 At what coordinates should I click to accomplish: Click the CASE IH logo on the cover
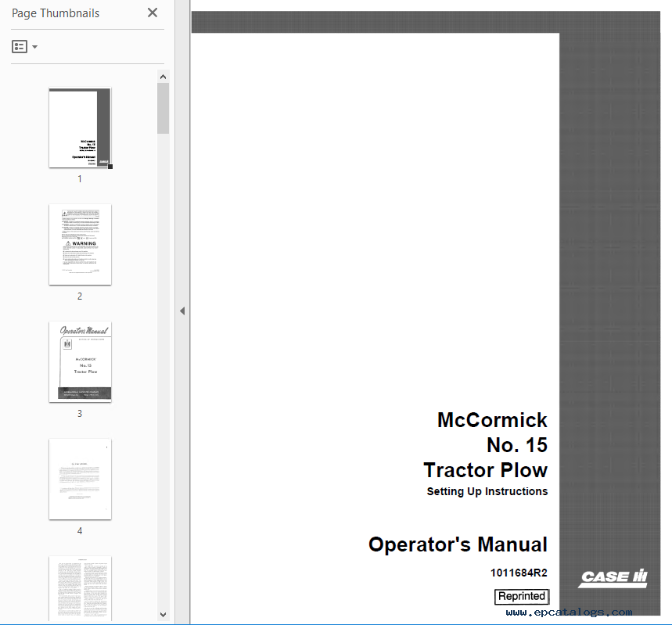(x=613, y=578)
